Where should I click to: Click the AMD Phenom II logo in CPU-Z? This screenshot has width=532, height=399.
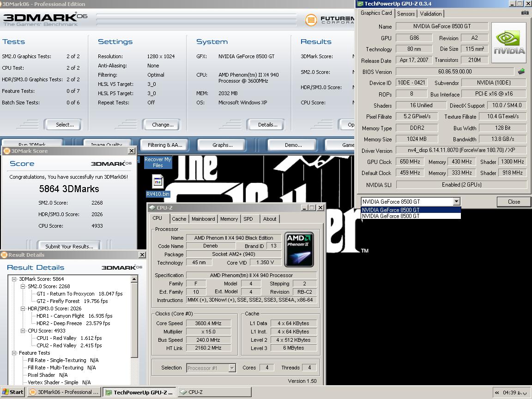pyautogui.click(x=299, y=249)
